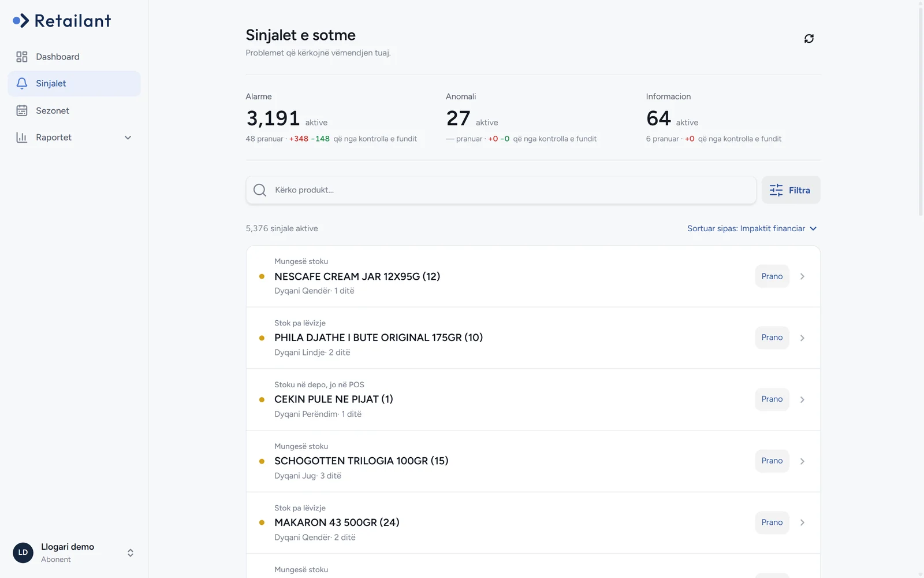924x578 pixels.
Task: Click SCHOGOTTEN TRILOGIA 100GR (15) title
Action: [x=361, y=461]
